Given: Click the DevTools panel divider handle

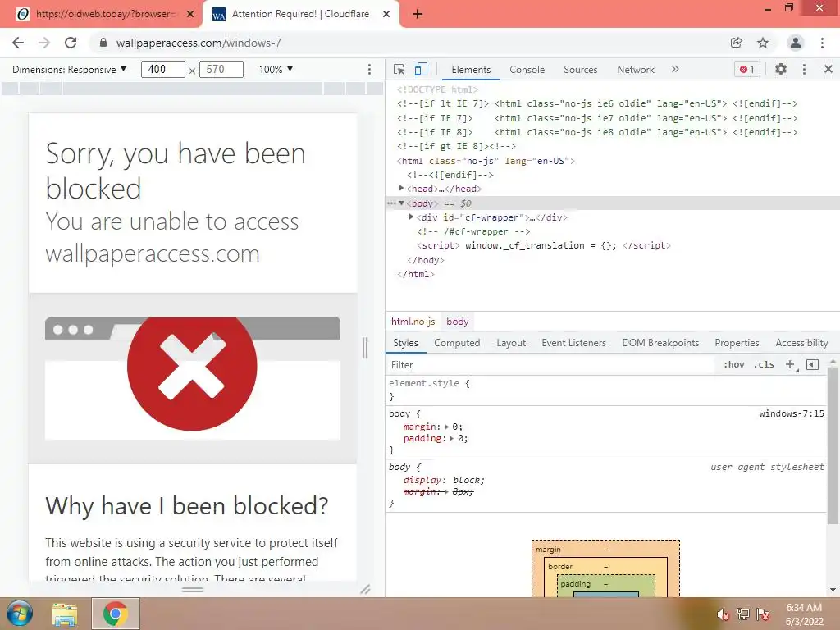Looking at the screenshot, I should coord(365,348).
